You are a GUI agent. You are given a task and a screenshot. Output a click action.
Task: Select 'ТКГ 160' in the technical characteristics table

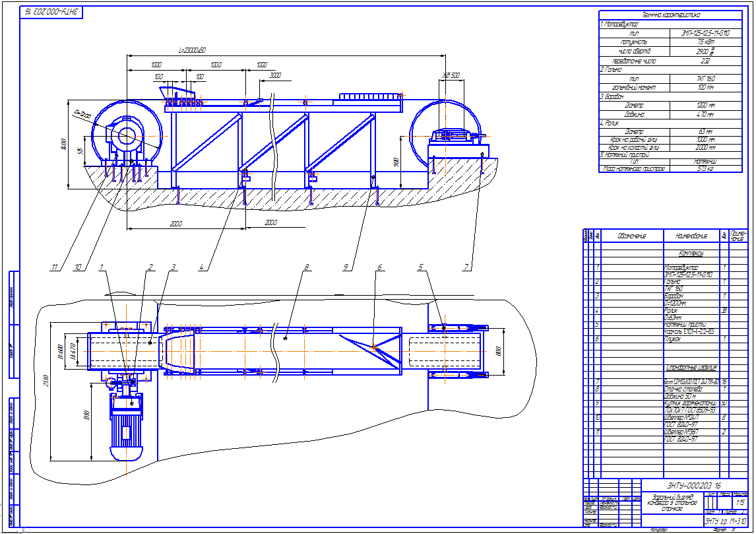(x=705, y=79)
